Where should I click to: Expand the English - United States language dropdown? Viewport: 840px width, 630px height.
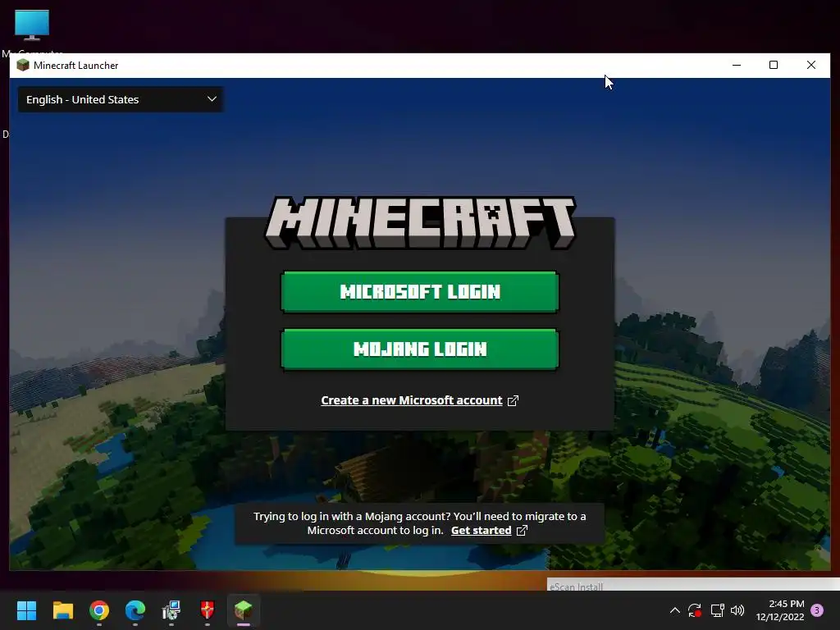click(x=121, y=99)
